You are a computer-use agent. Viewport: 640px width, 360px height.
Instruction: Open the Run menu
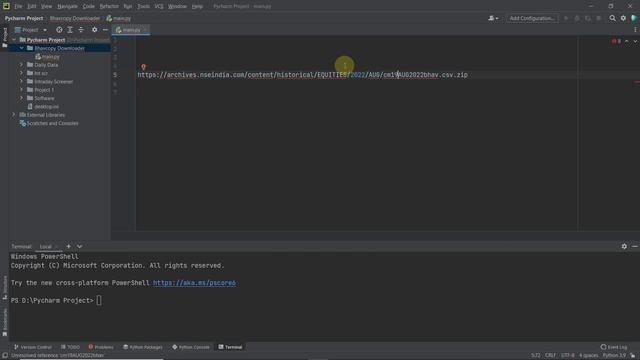pos(128,7)
